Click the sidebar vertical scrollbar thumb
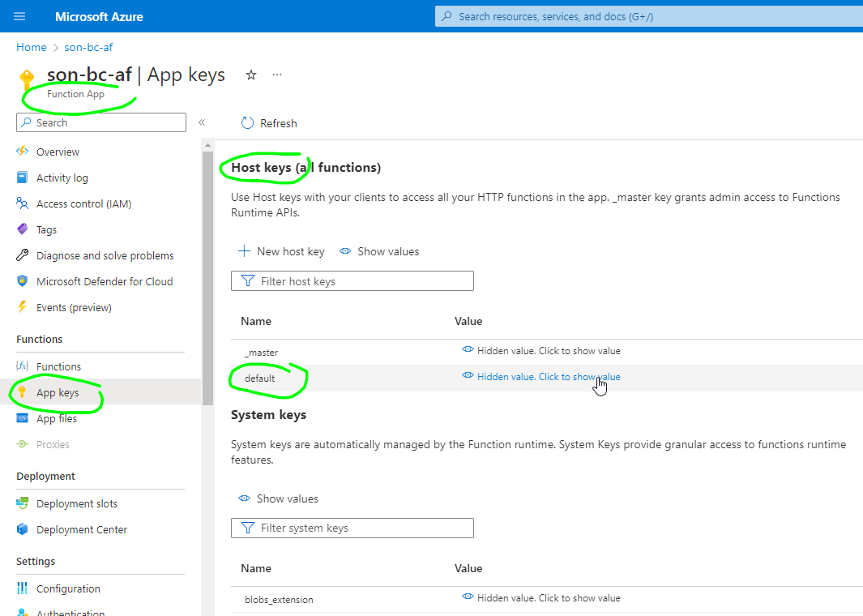Image resolution: width=863 pixels, height=616 pixels. pyautogui.click(x=207, y=278)
